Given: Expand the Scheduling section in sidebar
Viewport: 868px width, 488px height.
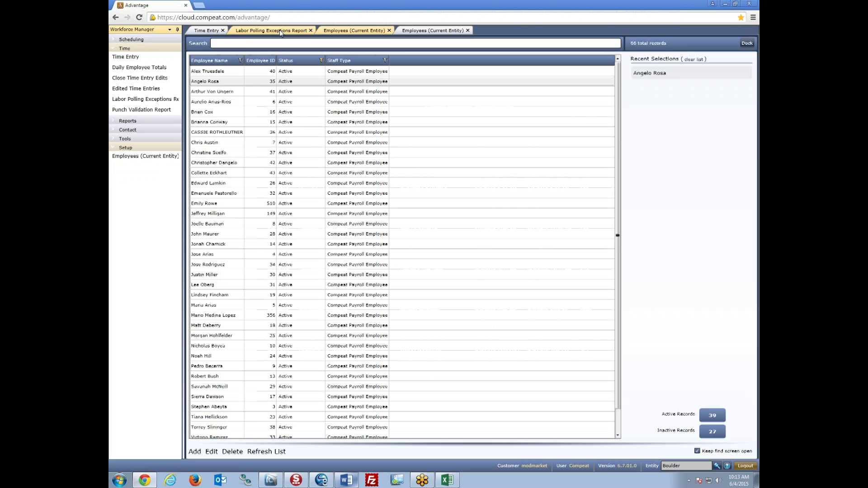Looking at the screenshot, I should click(131, 39).
